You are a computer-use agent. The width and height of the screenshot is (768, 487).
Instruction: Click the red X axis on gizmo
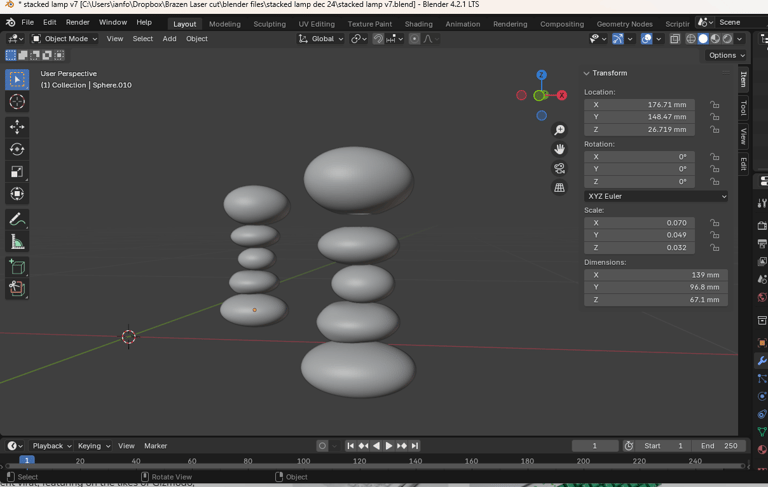pos(562,96)
